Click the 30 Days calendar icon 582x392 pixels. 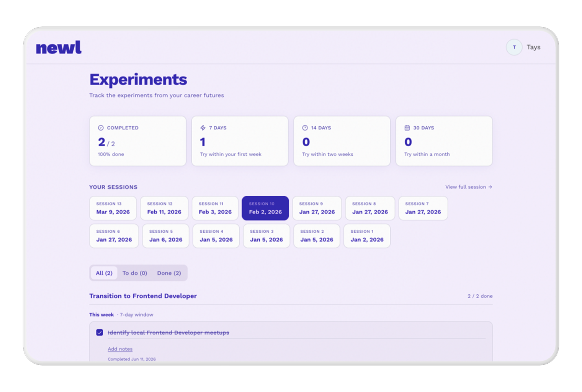tap(407, 128)
